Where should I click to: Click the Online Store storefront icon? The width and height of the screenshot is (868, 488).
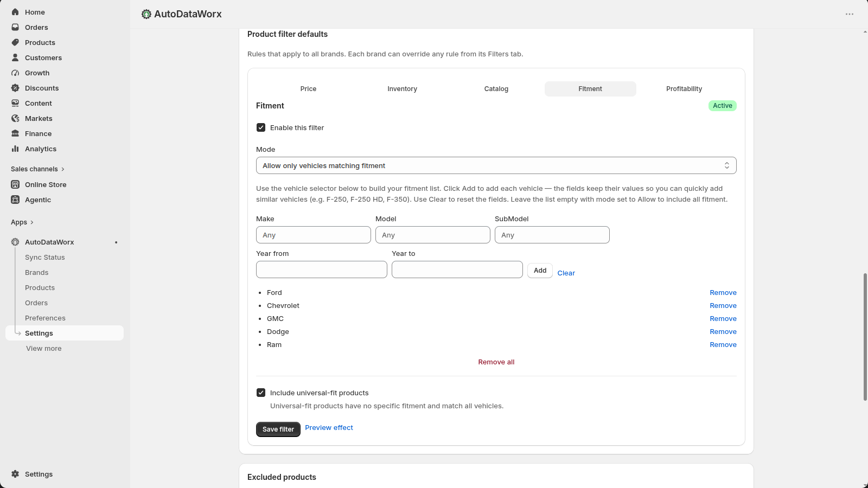(x=15, y=184)
